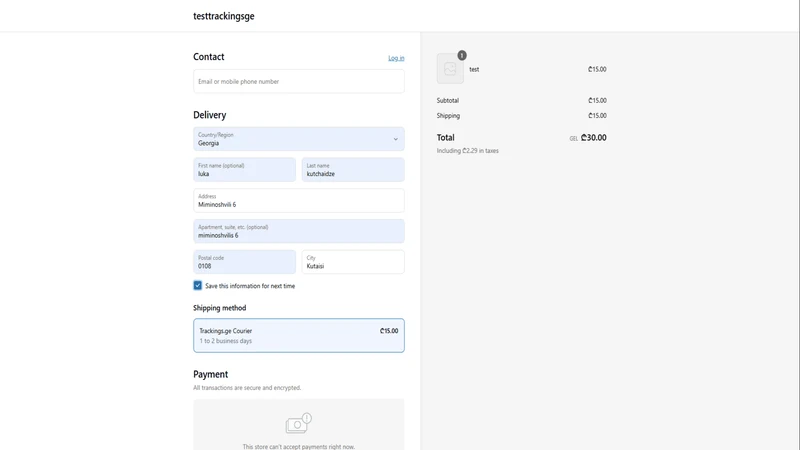Click the Last name field containing kutchaidze
Image resolution: width=800 pixels, height=450 pixels.
(353, 169)
